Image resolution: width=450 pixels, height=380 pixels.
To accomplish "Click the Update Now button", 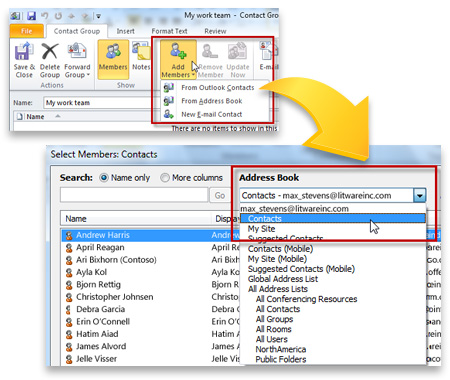I will click(x=238, y=61).
